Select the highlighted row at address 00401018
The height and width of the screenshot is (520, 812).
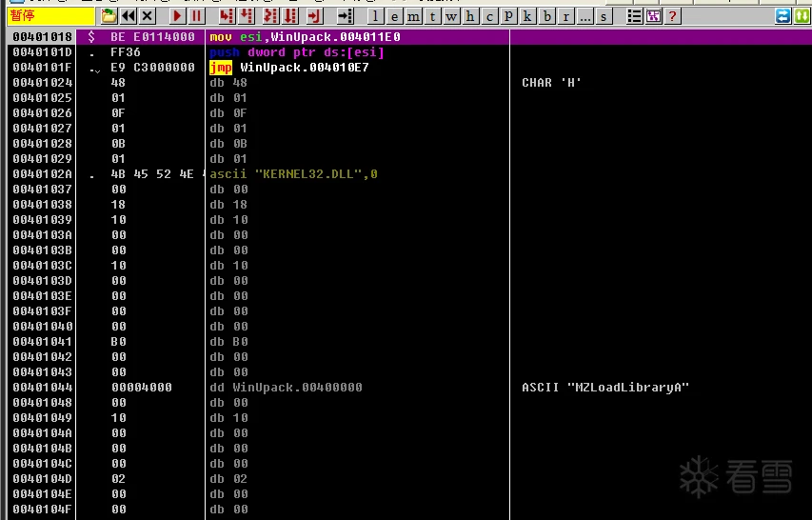pos(409,37)
